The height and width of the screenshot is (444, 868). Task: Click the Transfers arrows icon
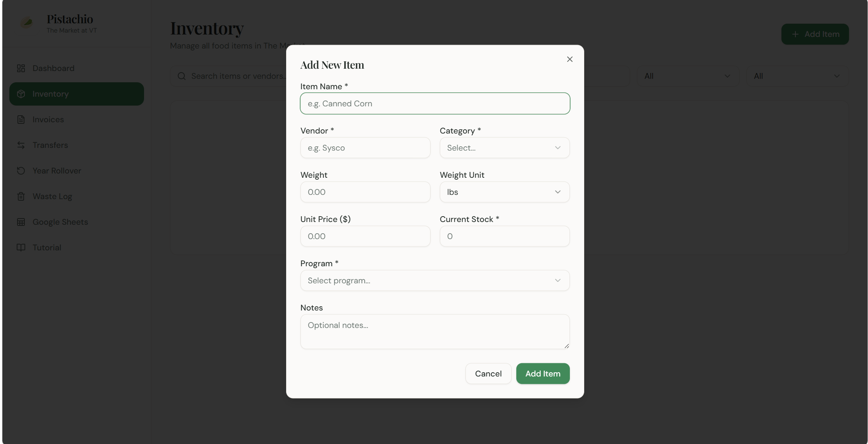tap(21, 145)
